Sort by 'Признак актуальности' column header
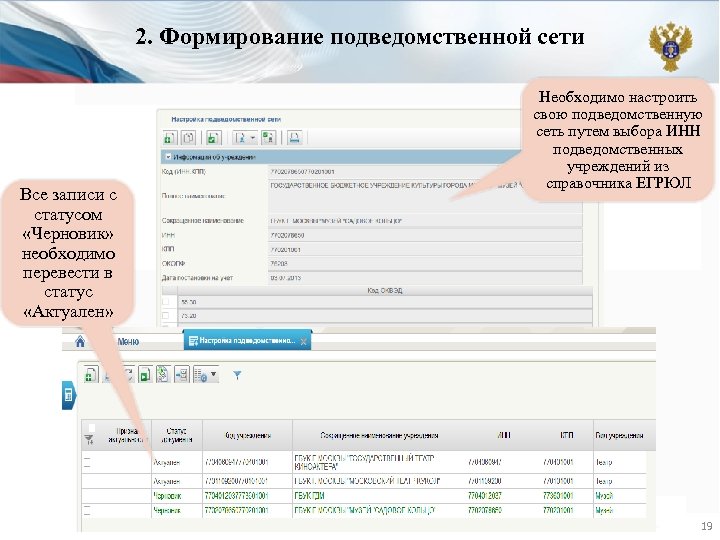This screenshot has width=720, height=540. point(126,435)
